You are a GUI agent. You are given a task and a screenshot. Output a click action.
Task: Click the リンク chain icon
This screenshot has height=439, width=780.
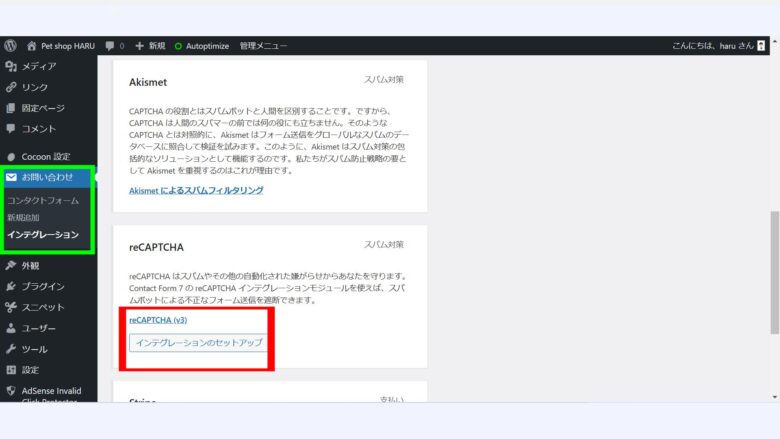11,87
